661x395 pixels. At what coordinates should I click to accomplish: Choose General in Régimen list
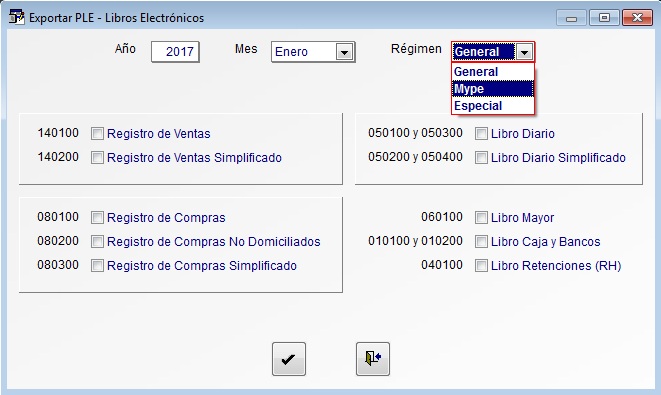coord(493,72)
